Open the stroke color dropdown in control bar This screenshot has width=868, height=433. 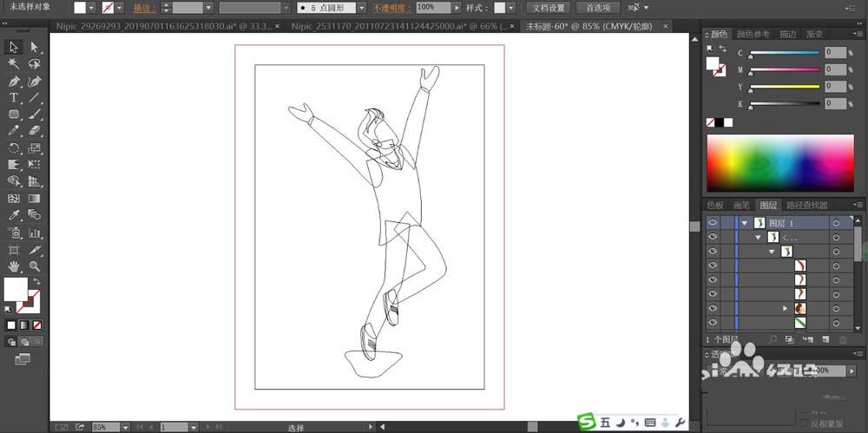coord(119,8)
